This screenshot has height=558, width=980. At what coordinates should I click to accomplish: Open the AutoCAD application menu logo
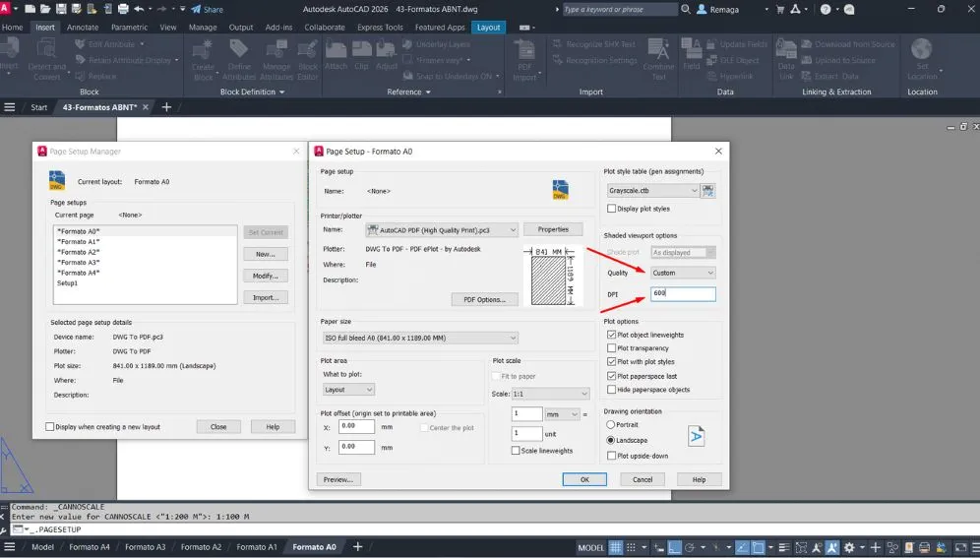tap(5, 9)
